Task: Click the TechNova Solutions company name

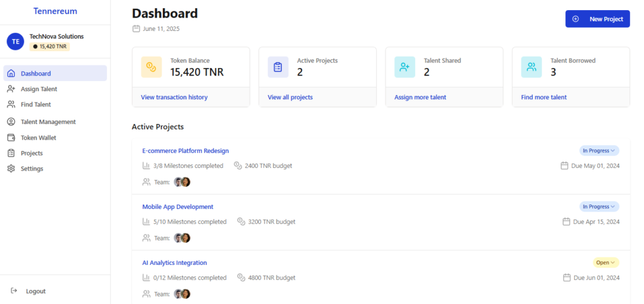Action: 57,36
